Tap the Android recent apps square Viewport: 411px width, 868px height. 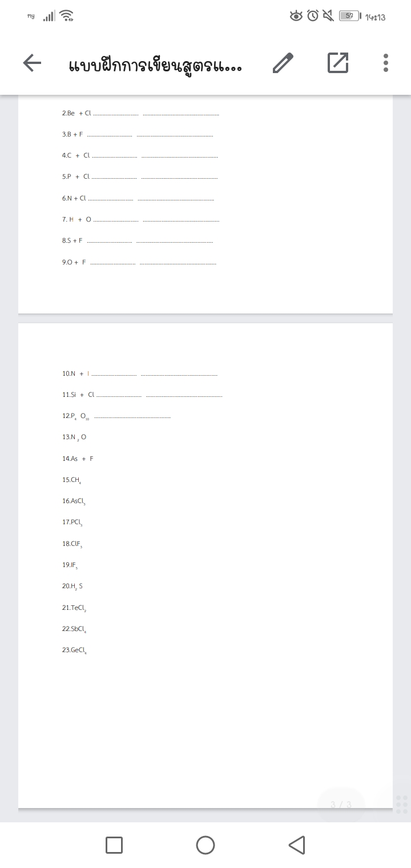point(114,845)
